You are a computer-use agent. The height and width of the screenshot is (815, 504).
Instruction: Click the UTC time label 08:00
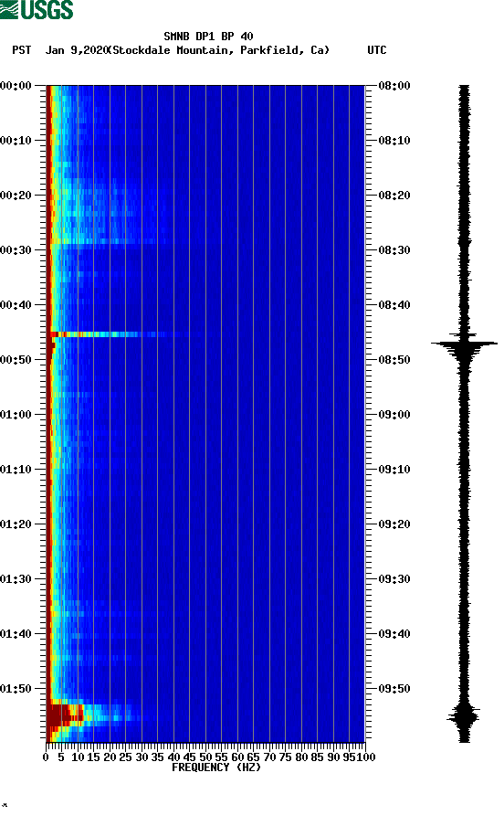pos(394,86)
